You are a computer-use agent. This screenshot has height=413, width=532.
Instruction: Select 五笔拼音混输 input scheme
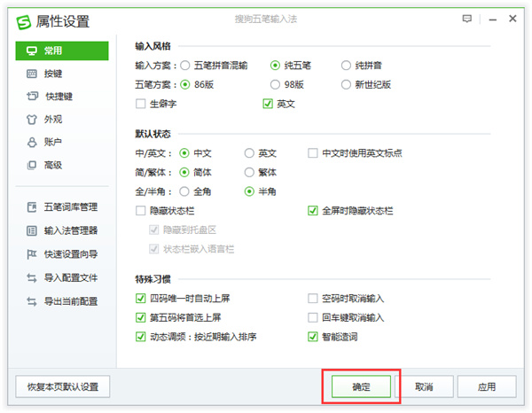pyautogui.click(x=185, y=65)
